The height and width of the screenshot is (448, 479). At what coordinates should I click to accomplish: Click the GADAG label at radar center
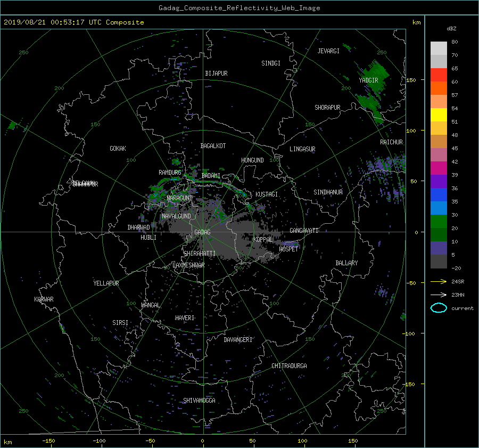click(x=202, y=232)
